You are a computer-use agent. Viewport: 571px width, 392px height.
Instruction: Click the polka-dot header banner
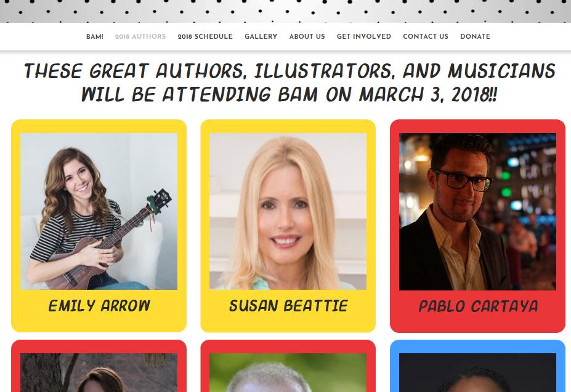pos(286,11)
